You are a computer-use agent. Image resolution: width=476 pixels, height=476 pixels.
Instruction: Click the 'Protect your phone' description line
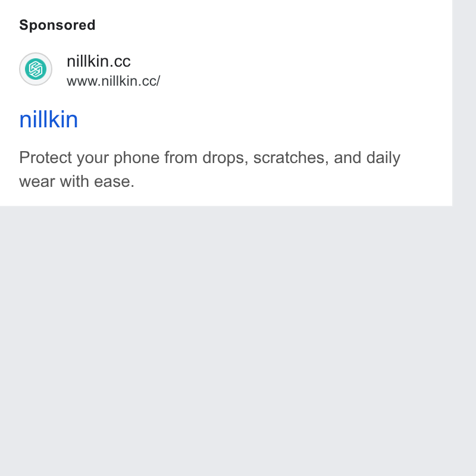(x=210, y=158)
